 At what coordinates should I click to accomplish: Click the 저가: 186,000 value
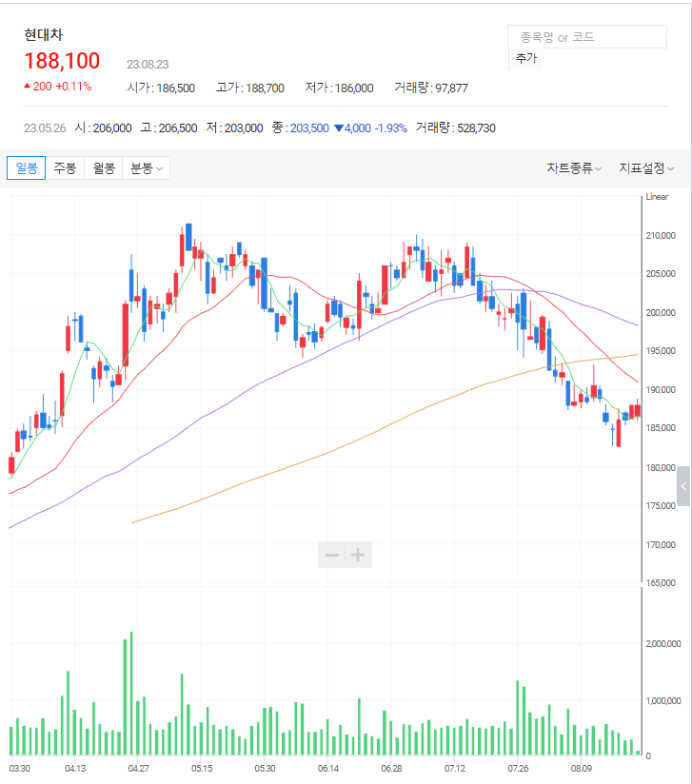pos(339,88)
